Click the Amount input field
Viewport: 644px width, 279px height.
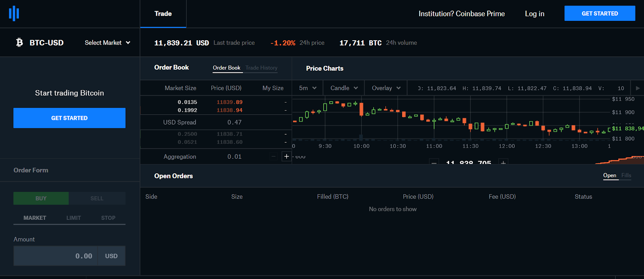[56, 256]
